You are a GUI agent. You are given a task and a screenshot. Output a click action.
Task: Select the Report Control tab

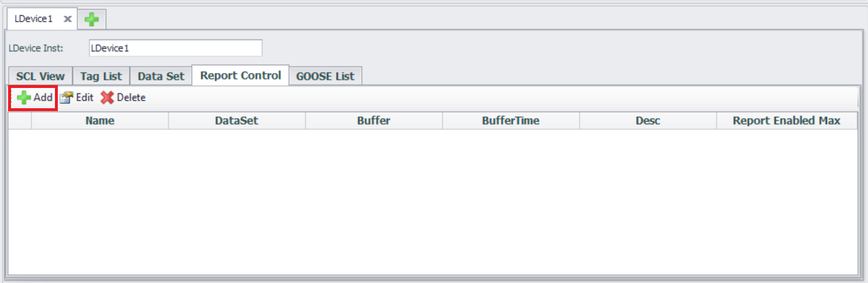coord(241,76)
